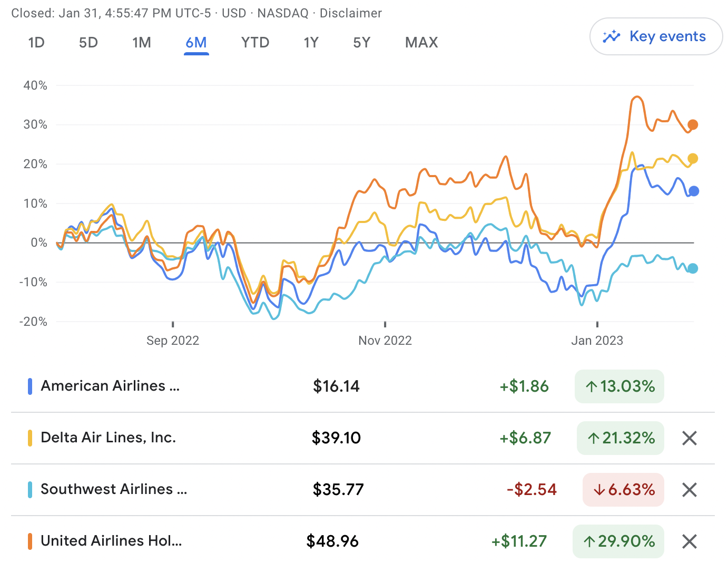Click Southwest's teal endpoint dot on chart
The width and height of the screenshot is (728, 562).
[693, 268]
